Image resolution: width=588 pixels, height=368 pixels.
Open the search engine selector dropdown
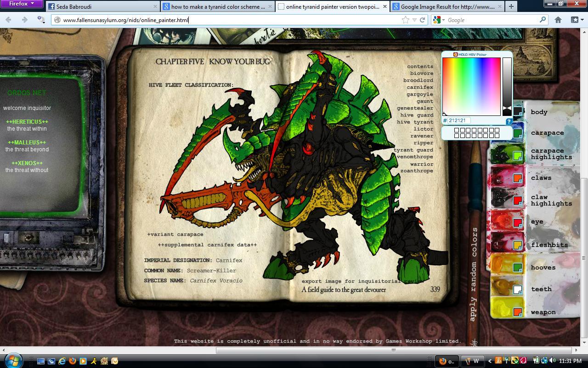(439, 20)
